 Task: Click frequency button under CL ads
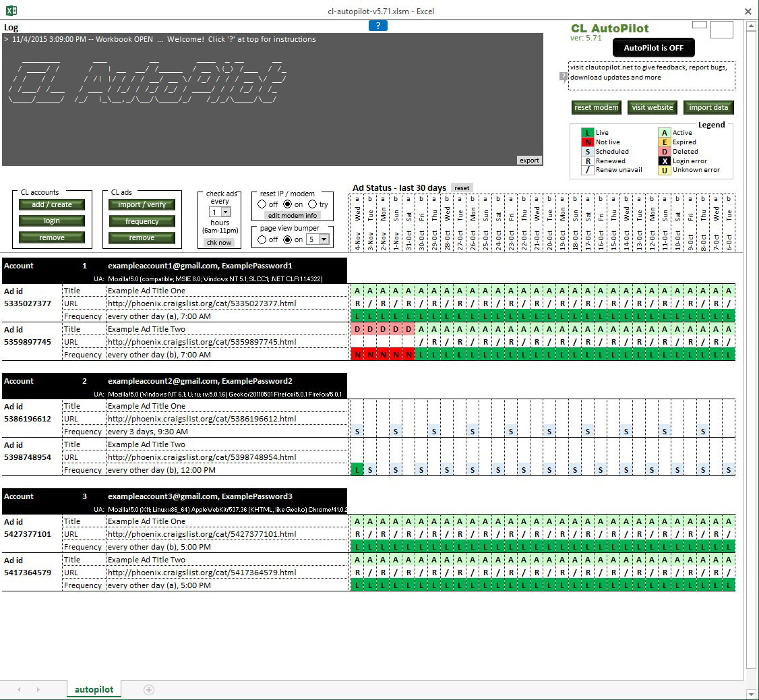[x=142, y=221]
